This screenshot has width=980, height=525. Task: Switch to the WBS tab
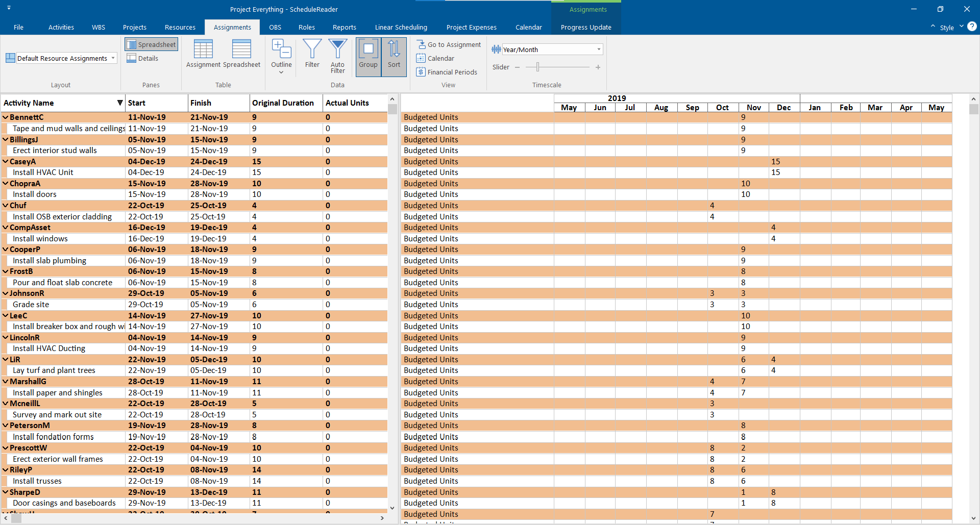pos(99,27)
